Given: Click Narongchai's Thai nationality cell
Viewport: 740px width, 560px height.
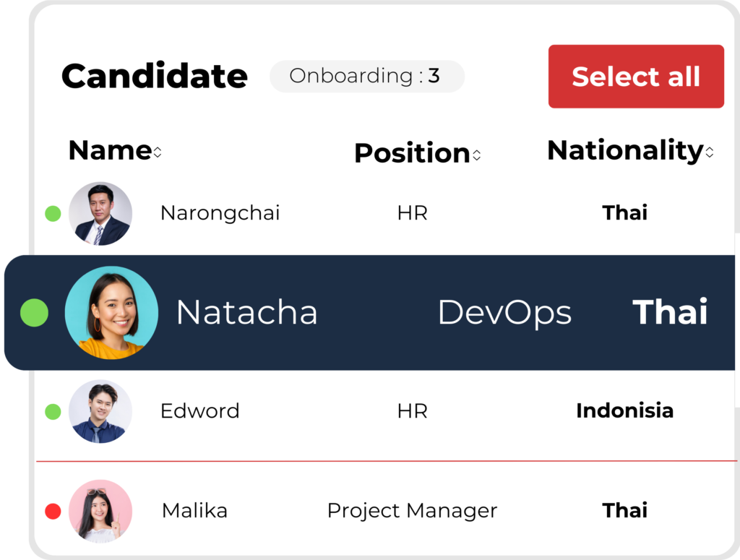Looking at the screenshot, I should coord(625,212).
